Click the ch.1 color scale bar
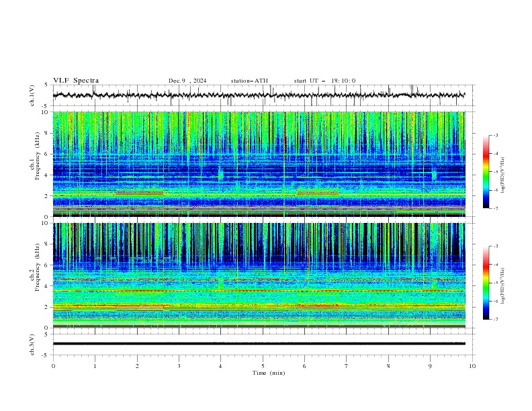Viewport: 532px width, 411px height. tap(486, 172)
